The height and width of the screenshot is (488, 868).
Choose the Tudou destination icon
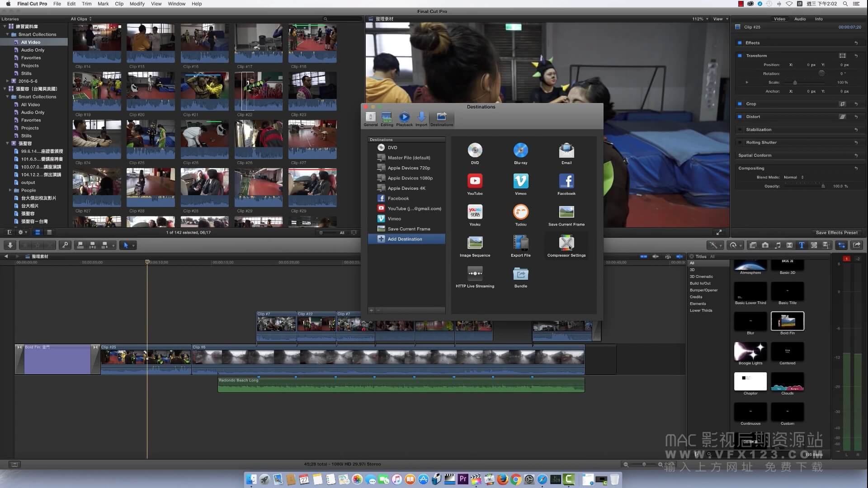click(x=520, y=212)
